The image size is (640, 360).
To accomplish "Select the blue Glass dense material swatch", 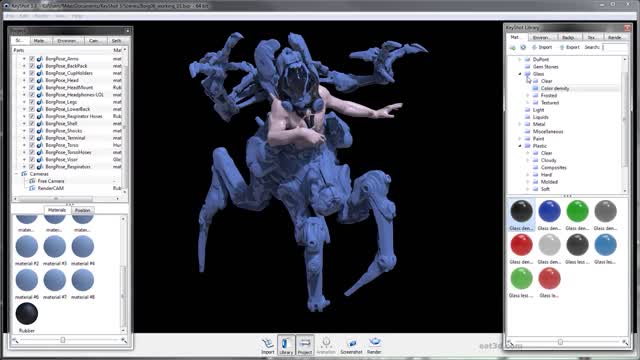I will tap(549, 211).
